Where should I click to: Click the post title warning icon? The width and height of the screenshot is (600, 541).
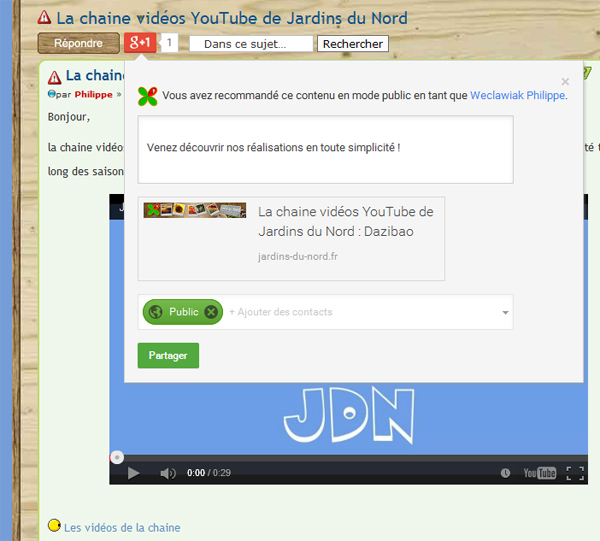pos(54,77)
